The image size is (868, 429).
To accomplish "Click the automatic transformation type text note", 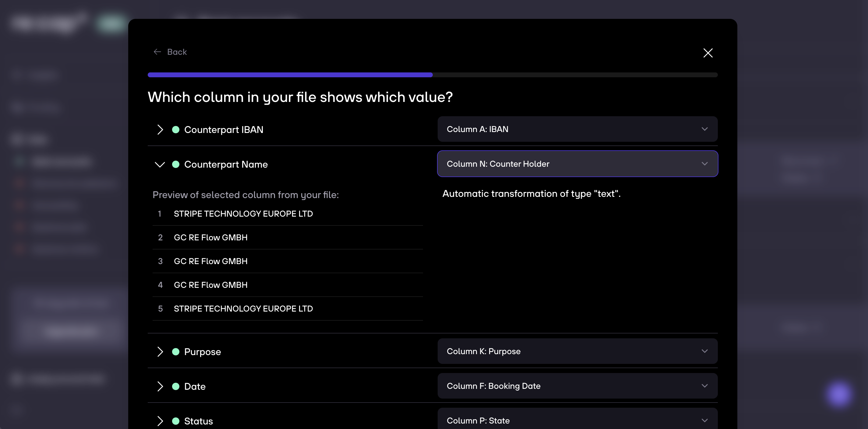I will click(531, 194).
